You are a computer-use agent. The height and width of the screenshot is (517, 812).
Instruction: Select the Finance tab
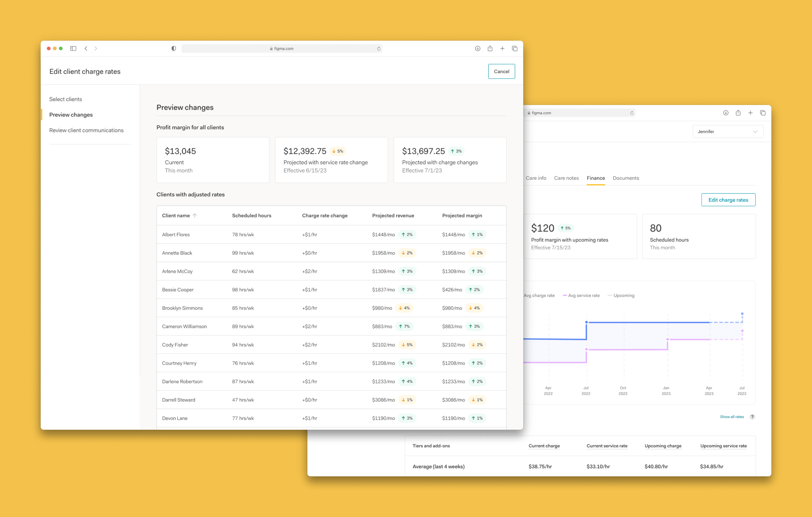(x=595, y=178)
